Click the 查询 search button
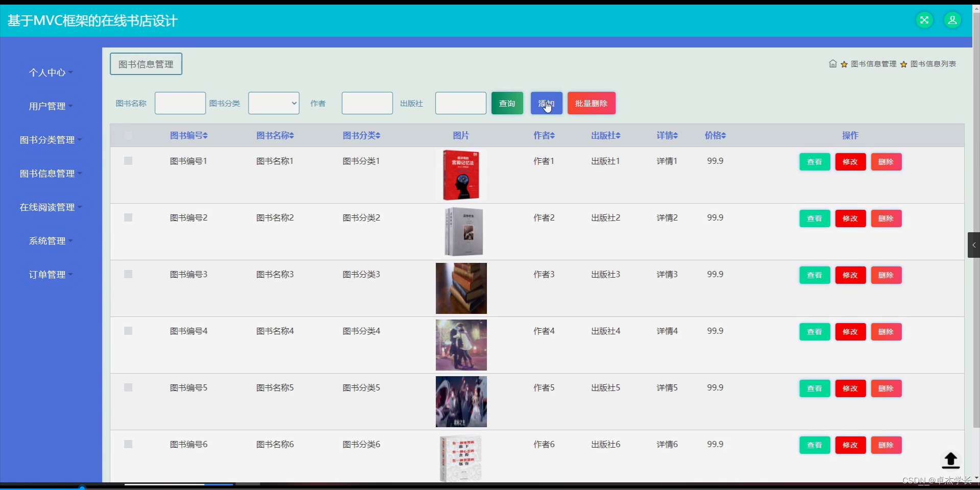Screen dimensions: 980x490 (x=506, y=103)
